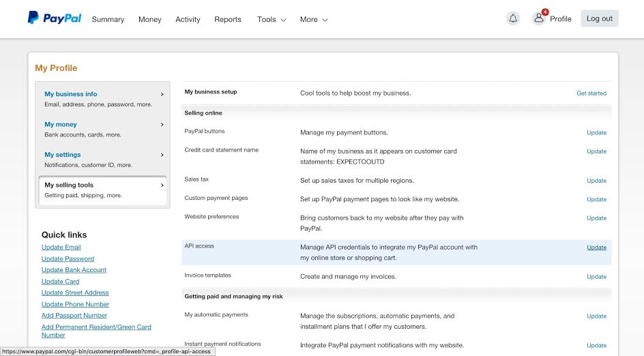The width and height of the screenshot is (644, 356).
Task: Click Update next to Sales tax
Action: tap(596, 181)
